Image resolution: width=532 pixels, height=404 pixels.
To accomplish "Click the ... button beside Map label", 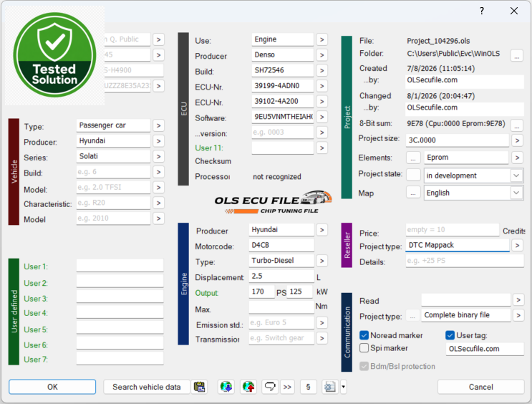I will click(413, 193).
